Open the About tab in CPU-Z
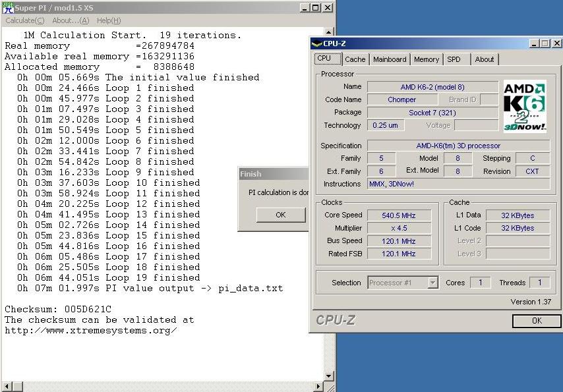 click(x=485, y=59)
